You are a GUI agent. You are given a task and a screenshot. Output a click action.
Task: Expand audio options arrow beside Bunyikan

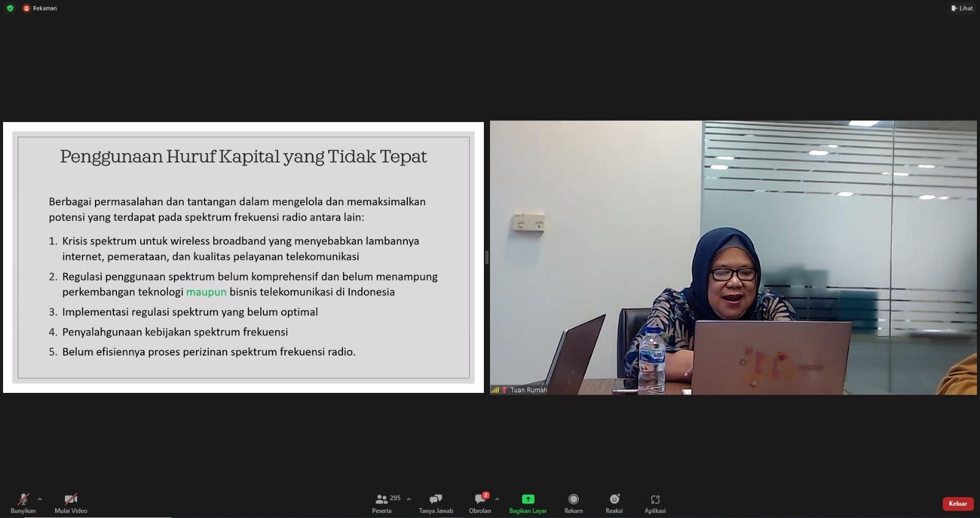(x=40, y=499)
